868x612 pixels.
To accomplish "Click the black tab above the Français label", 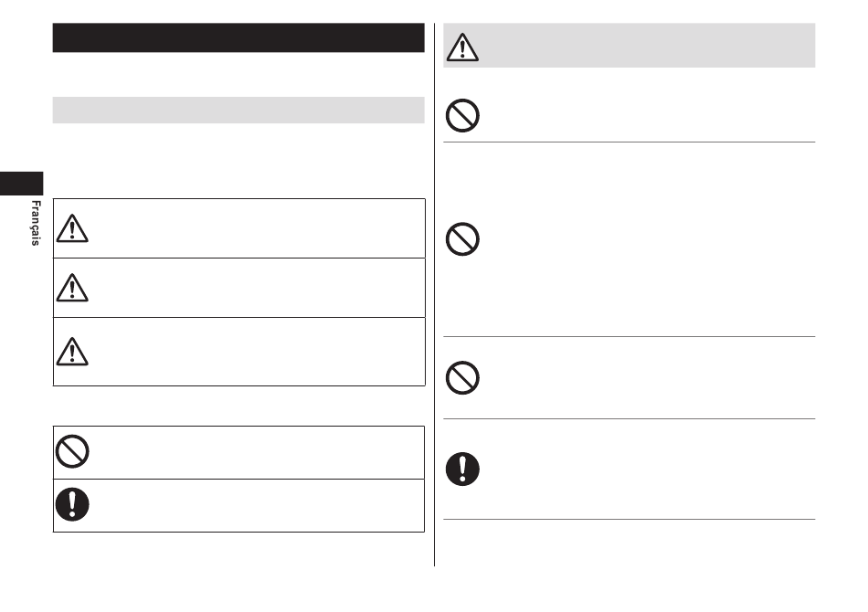I will point(22,184).
